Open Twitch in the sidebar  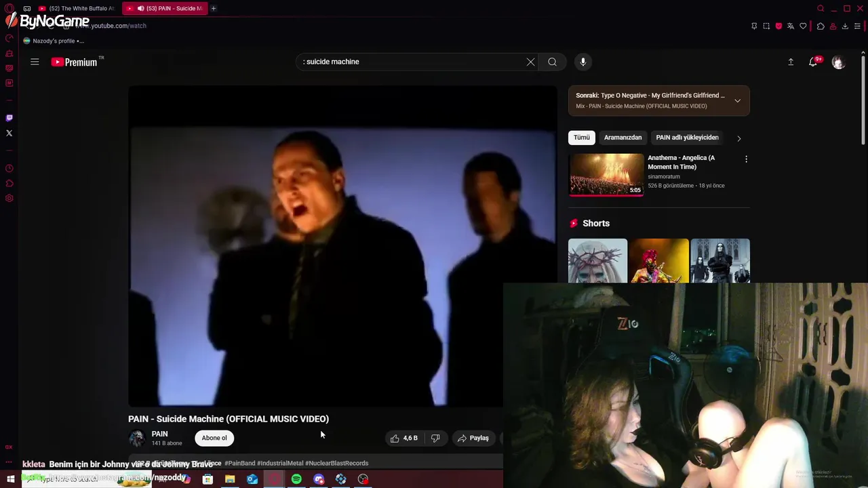click(9, 118)
